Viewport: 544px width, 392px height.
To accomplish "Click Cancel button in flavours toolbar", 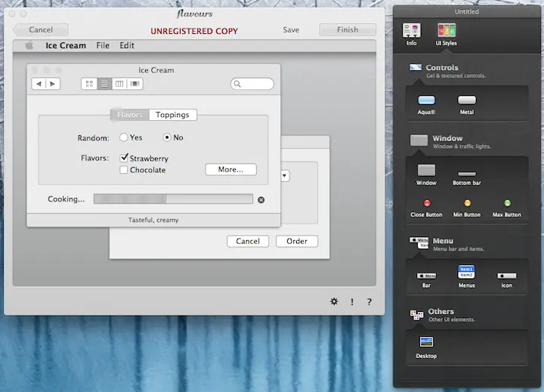I will (x=41, y=29).
